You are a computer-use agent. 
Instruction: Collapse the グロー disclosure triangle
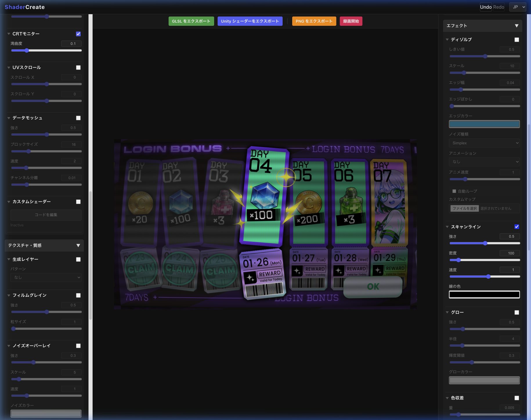447,312
